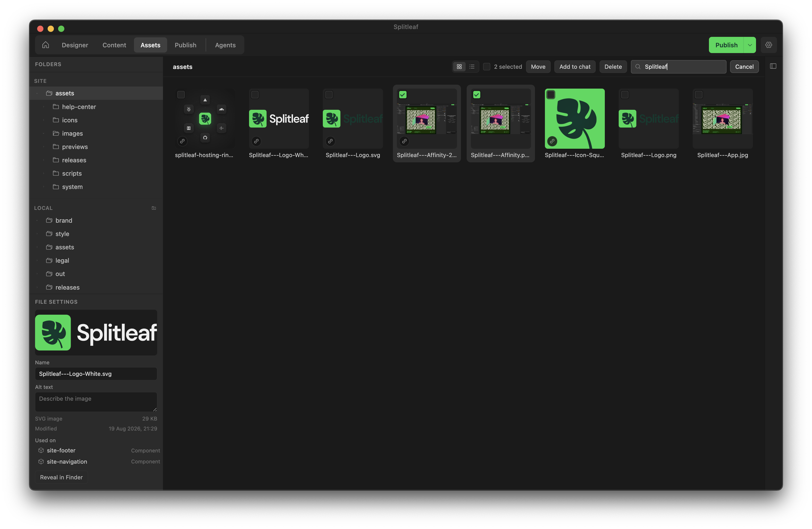Click link icon on Splitleaf---Affinity-2 thumbnail
The width and height of the screenshot is (812, 529).
[x=404, y=141]
